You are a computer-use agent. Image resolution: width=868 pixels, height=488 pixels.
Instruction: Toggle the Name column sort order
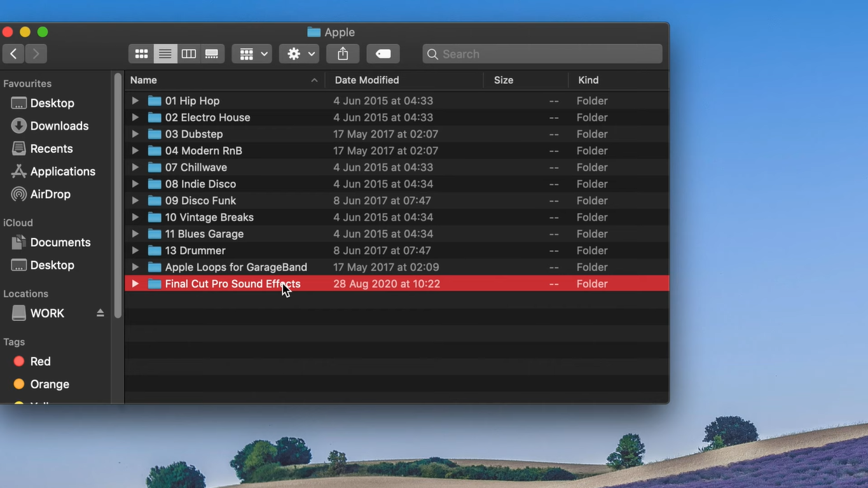tap(143, 80)
